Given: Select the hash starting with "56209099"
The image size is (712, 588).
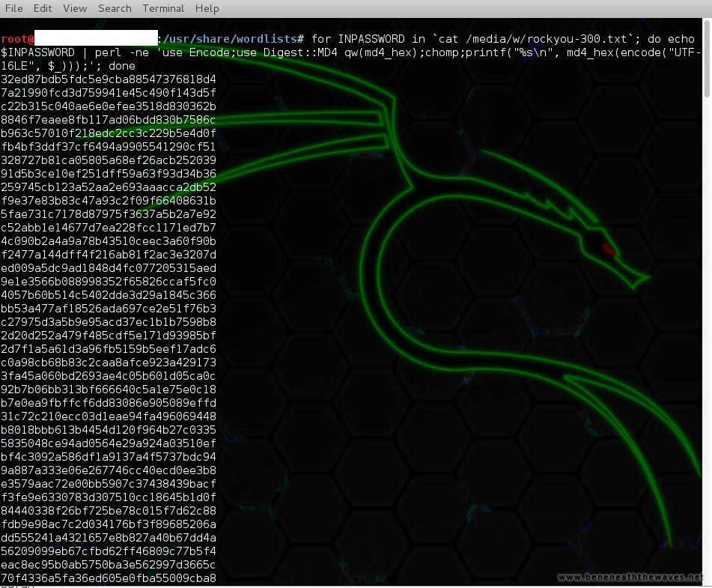Looking at the screenshot, I should click(x=109, y=551).
